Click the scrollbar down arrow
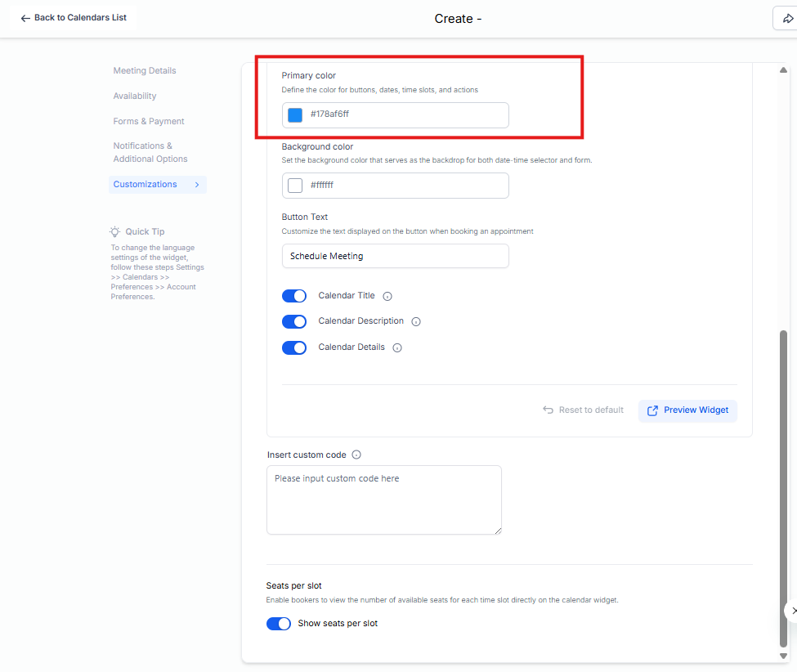The height and width of the screenshot is (672, 797). (784, 656)
